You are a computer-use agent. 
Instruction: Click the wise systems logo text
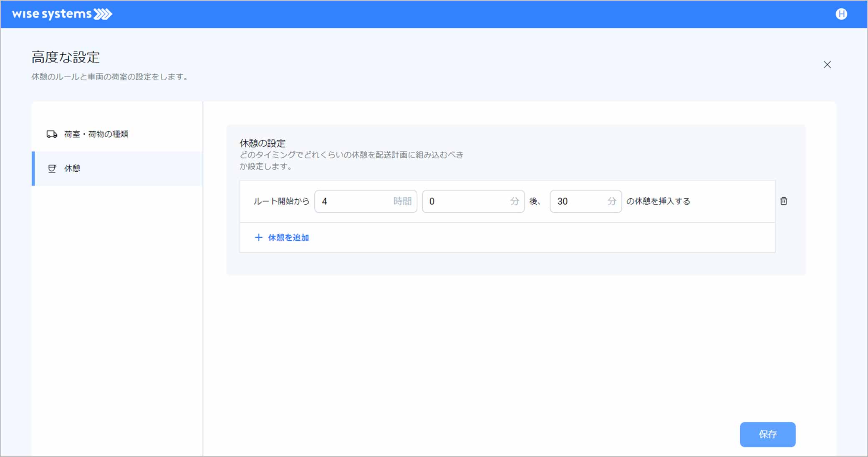pyautogui.click(x=52, y=14)
